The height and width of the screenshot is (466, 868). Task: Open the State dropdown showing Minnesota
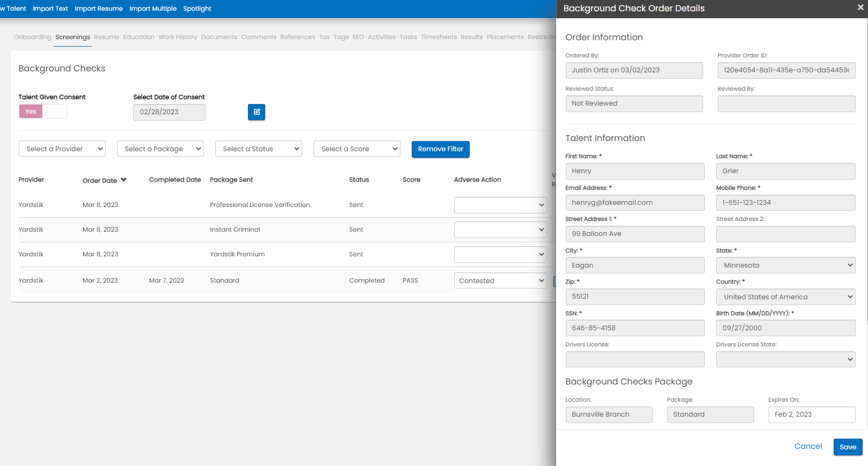(786, 265)
